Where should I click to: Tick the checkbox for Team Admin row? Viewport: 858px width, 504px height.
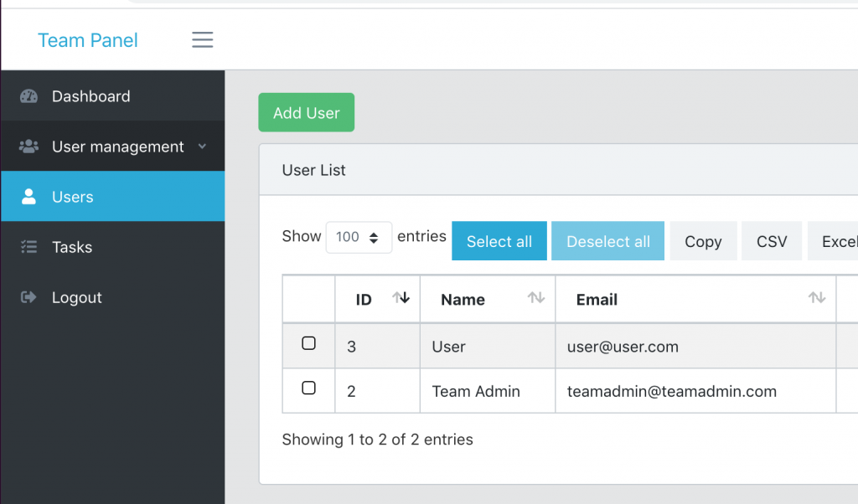308,388
